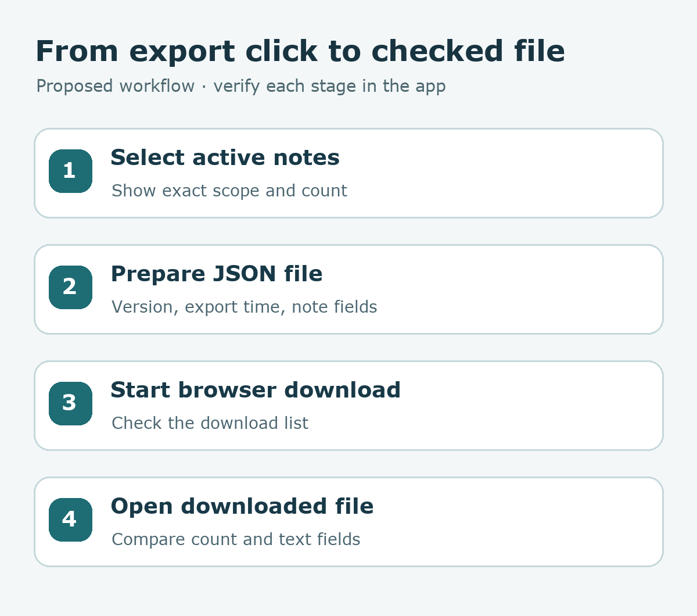This screenshot has width=697, height=616.
Task: Select the 'Prepare JSON file' heading
Action: [217, 274]
